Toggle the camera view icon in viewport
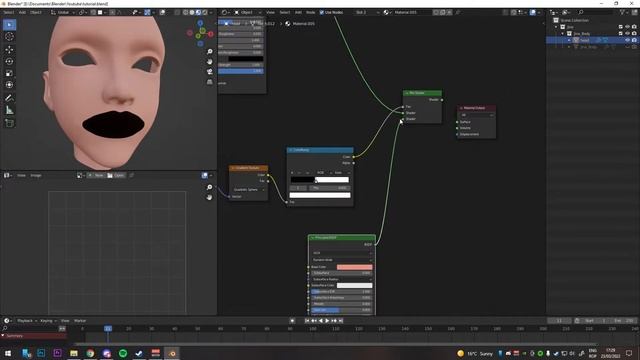 pyautogui.click(x=209, y=72)
